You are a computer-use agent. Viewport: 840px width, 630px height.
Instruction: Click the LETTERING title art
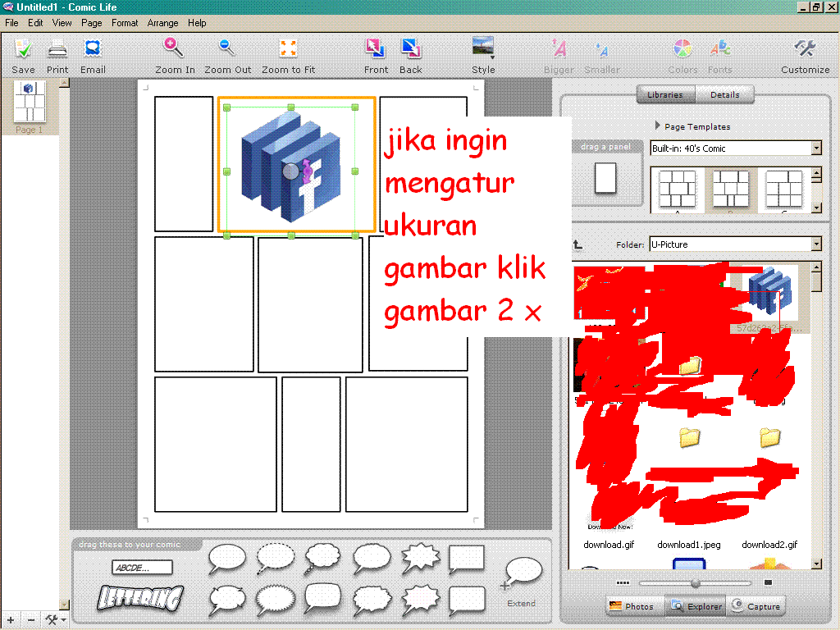[140, 597]
